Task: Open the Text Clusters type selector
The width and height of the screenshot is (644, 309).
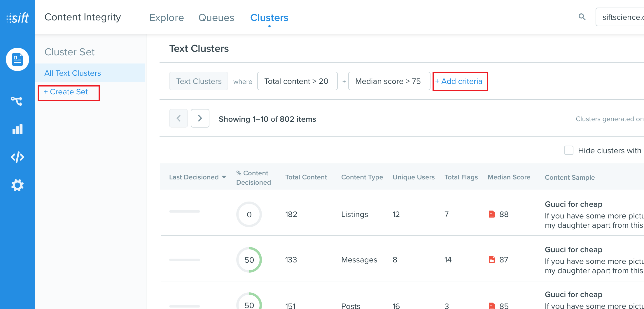Action: [199, 81]
